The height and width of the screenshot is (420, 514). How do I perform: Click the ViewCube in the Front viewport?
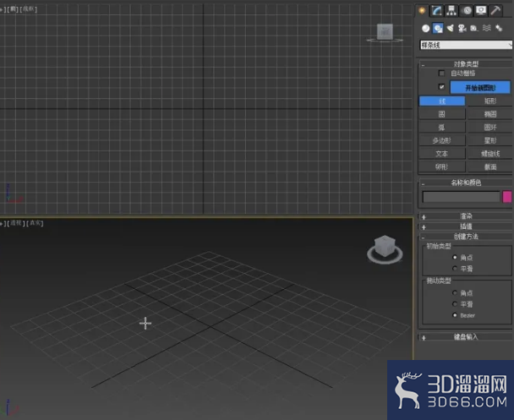(385, 32)
